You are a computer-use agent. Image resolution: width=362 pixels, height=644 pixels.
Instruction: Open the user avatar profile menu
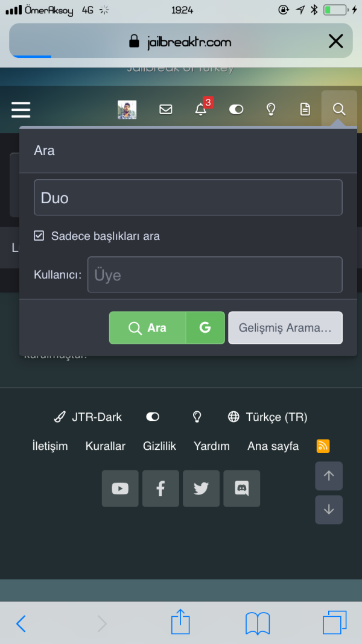click(x=127, y=109)
